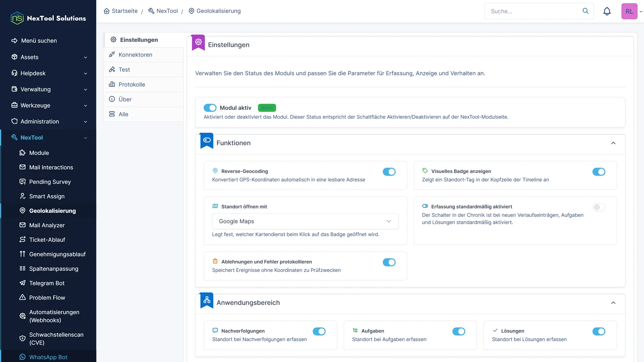The image size is (644, 362).
Task: Toggle Ablehnungen und Fehler protokollieren switch
Action: click(x=389, y=262)
